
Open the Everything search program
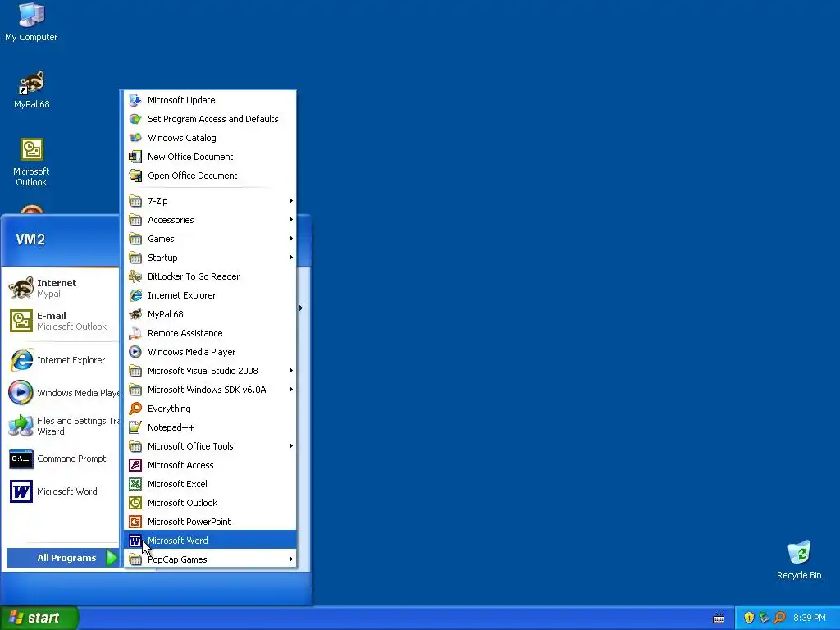[x=210, y=409]
